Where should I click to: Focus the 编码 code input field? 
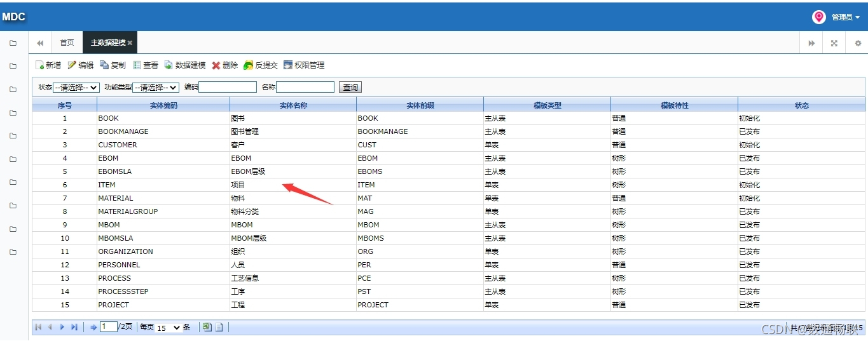[x=228, y=87]
